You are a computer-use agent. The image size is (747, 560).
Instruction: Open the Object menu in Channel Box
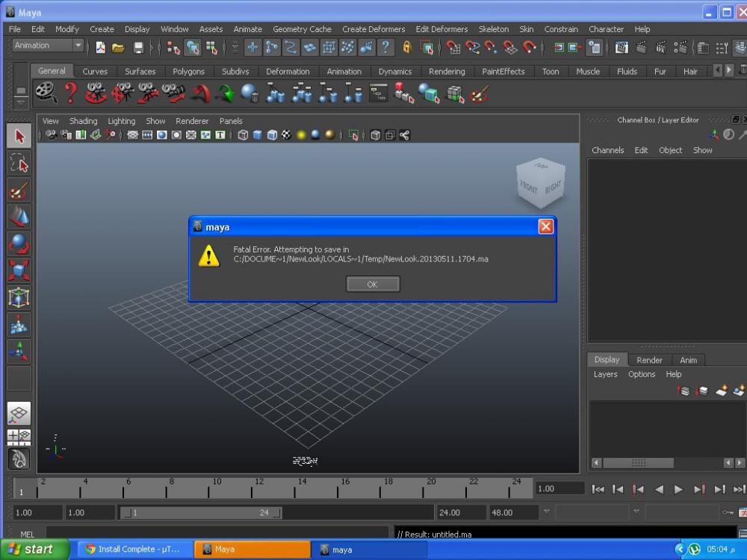[670, 150]
